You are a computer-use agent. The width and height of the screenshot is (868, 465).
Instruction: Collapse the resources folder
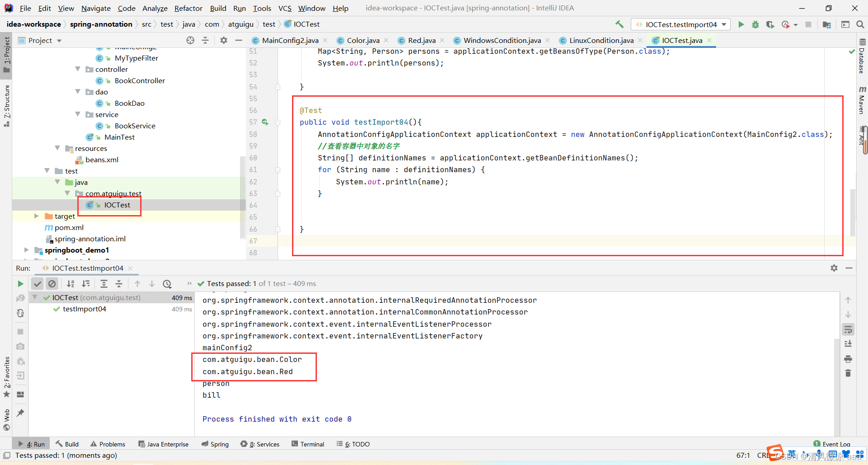(57, 148)
